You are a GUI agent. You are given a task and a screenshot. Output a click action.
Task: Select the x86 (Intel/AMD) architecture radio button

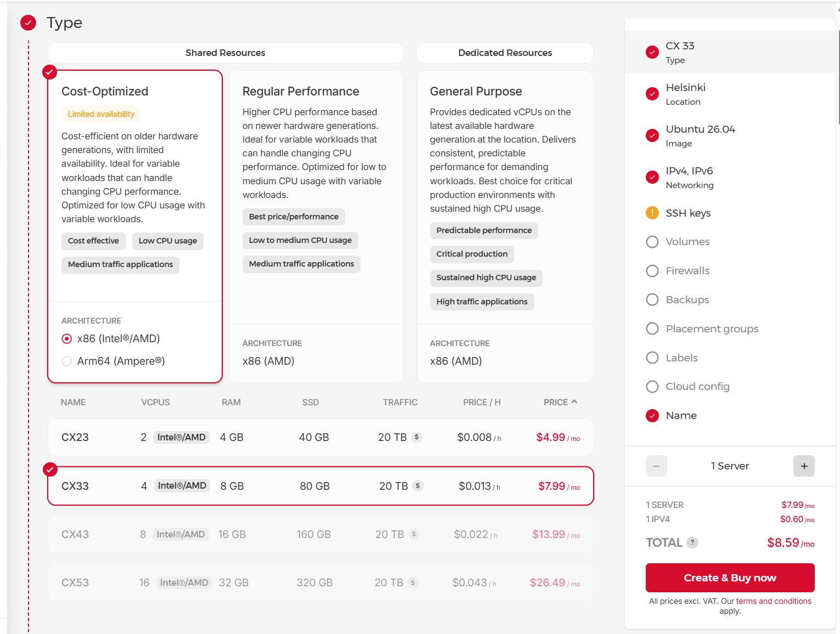click(67, 339)
